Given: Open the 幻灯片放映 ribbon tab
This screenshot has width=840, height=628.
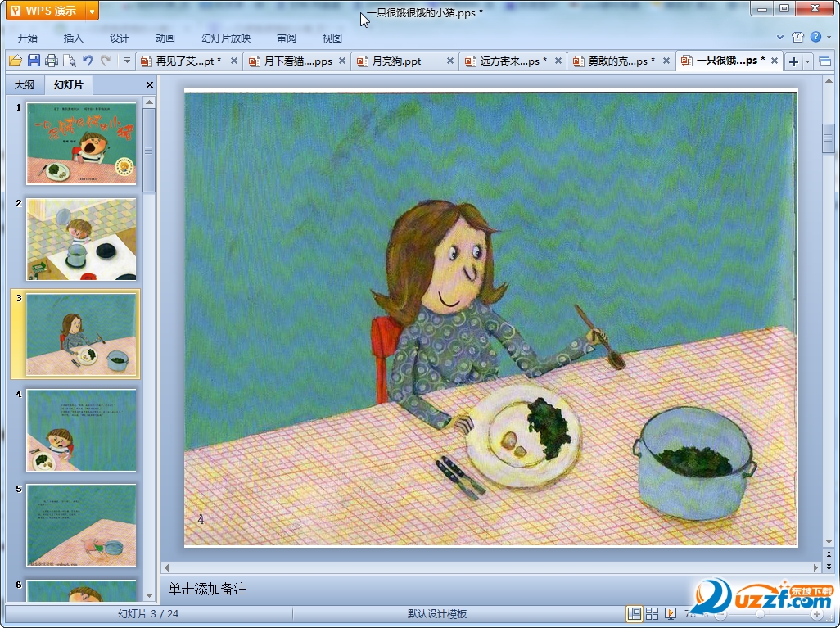Looking at the screenshot, I should (225, 38).
